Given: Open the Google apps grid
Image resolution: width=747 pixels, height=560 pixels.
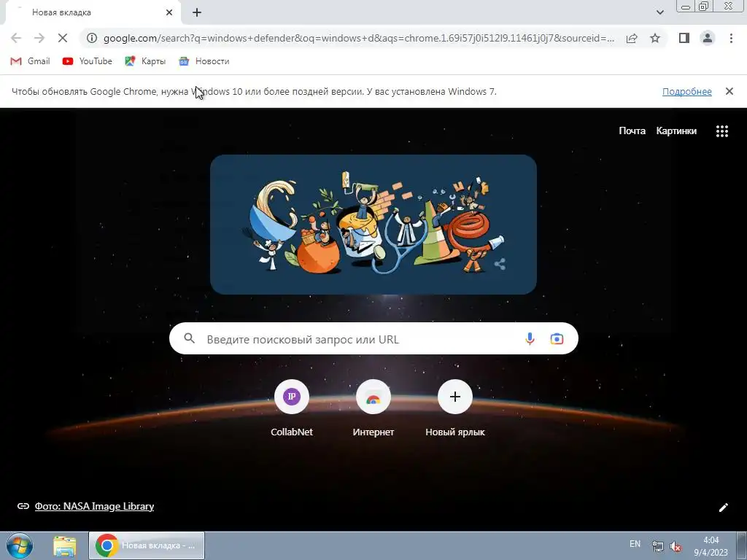Looking at the screenshot, I should pos(721,131).
